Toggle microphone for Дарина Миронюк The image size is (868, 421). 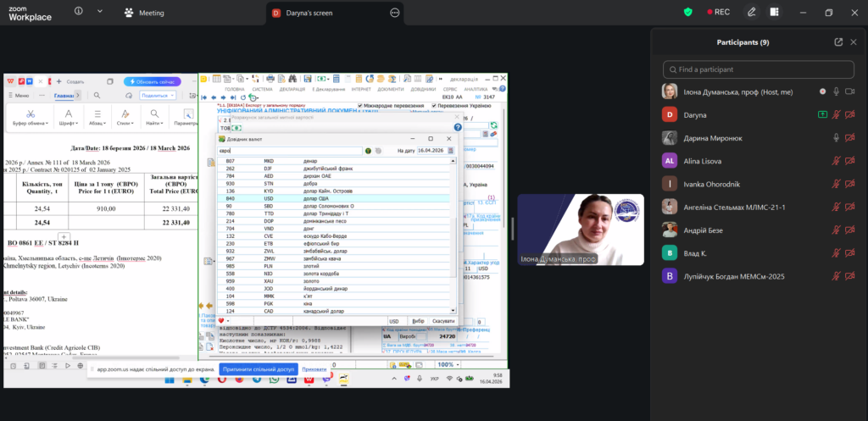click(x=836, y=137)
